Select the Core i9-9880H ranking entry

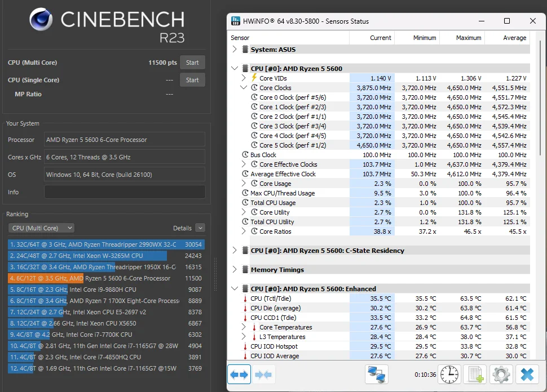[x=106, y=289]
